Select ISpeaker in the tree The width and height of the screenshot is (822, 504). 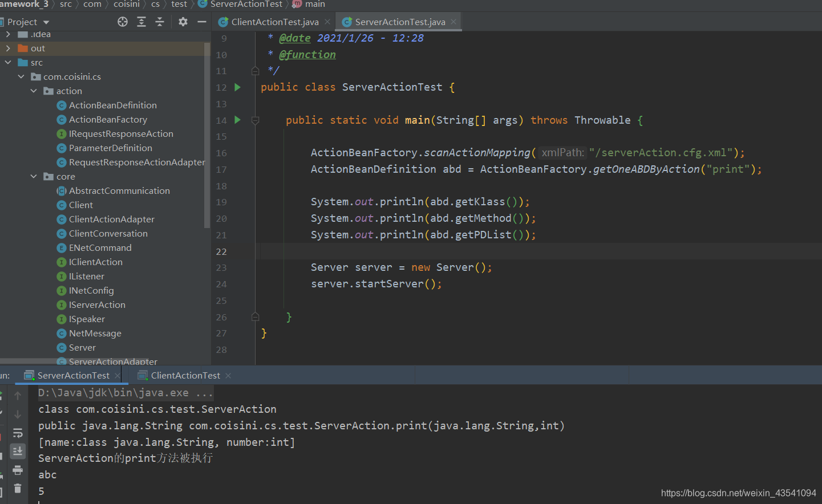point(87,319)
